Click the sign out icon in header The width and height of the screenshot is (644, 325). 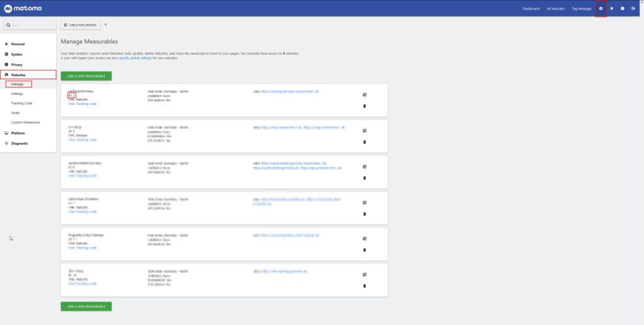tap(633, 9)
